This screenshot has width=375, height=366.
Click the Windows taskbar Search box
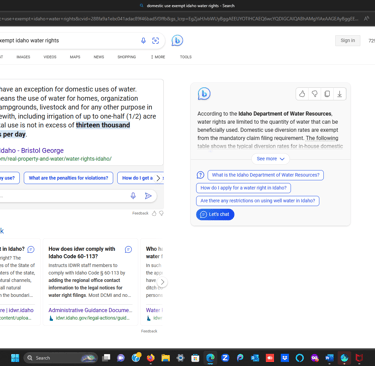coord(61,358)
